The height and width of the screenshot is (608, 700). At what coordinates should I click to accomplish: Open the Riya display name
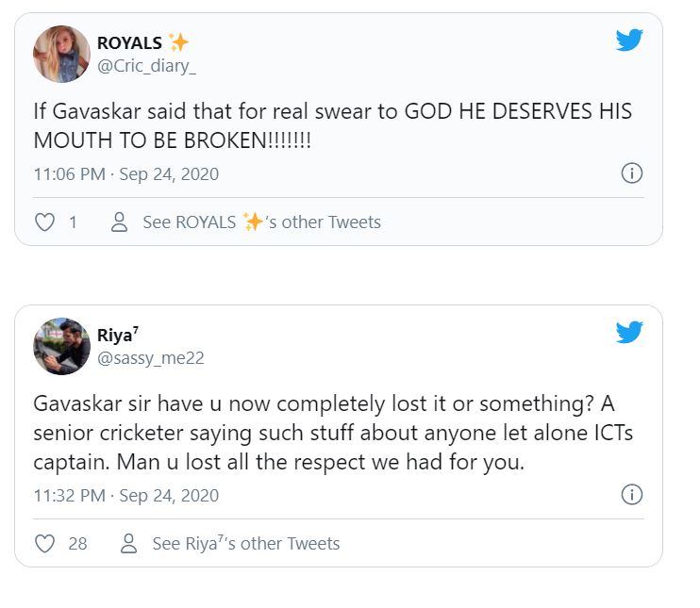[118, 335]
